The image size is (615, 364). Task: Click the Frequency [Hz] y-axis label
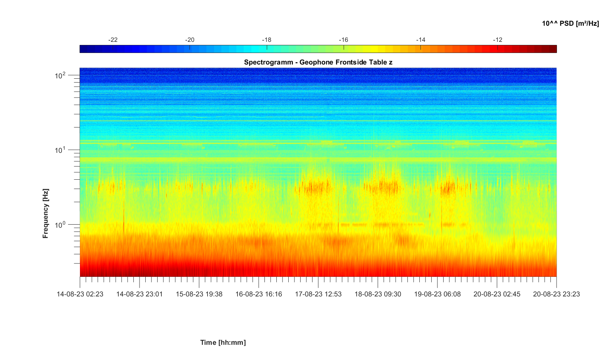click(x=46, y=213)
